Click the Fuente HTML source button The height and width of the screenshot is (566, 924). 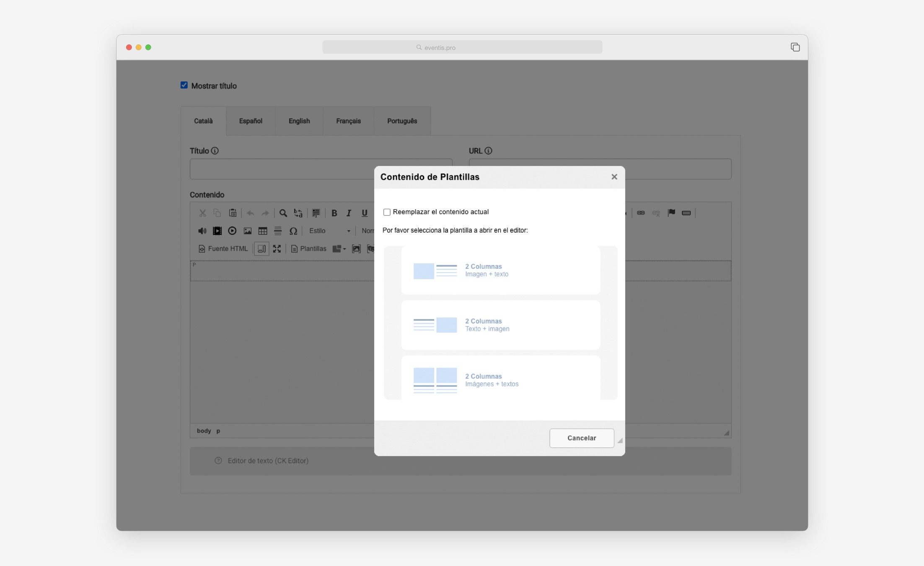pyautogui.click(x=223, y=249)
